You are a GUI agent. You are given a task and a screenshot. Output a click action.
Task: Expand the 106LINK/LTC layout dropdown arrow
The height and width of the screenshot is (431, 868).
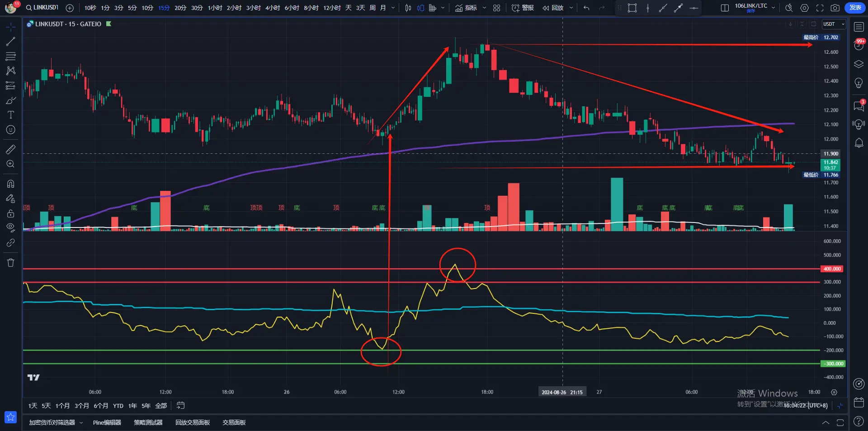(x=774, y=8)
